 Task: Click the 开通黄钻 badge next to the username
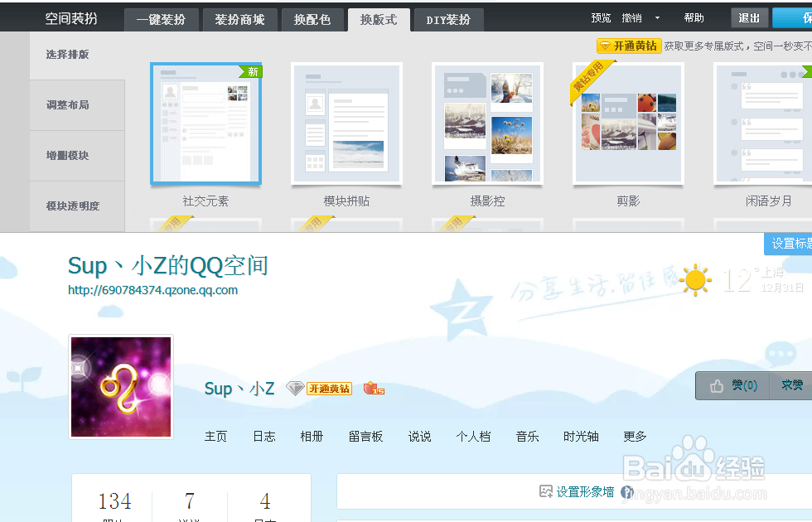click(328, 388)
